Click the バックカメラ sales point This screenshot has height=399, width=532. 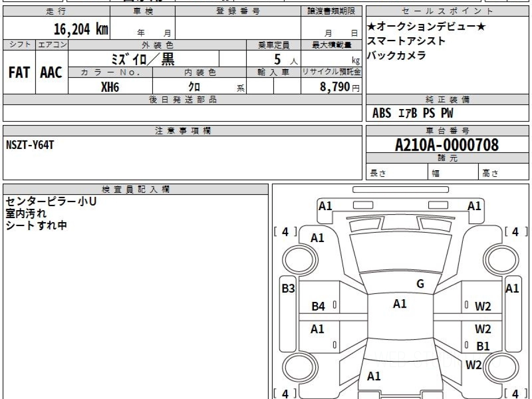coord(396,55)
